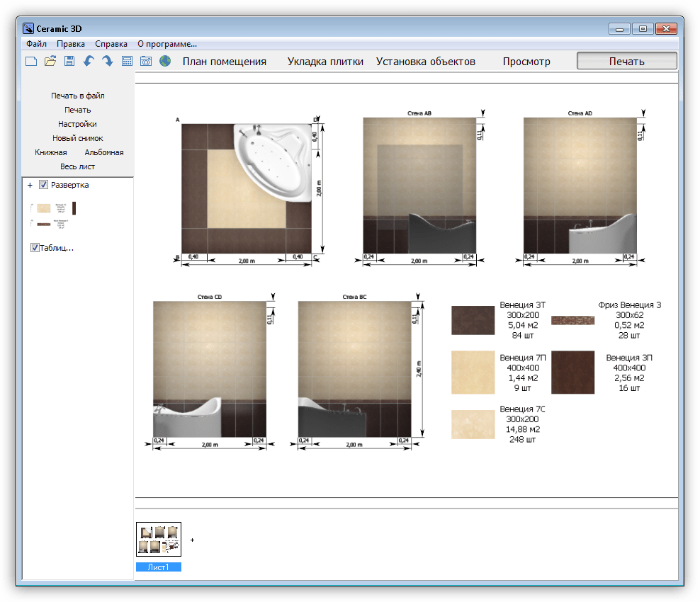
Task: Toggle the Развертка checkbox
Action: click(x=43, y=185)
